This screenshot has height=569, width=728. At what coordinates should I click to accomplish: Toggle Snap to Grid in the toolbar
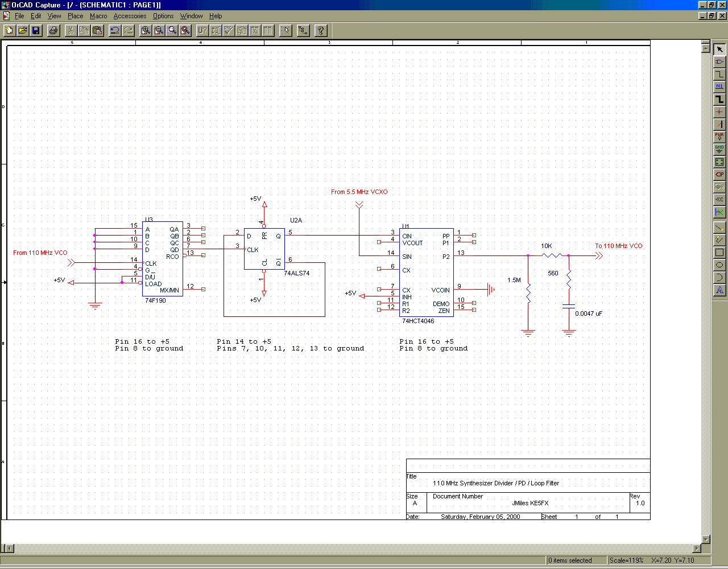point(286,30)
